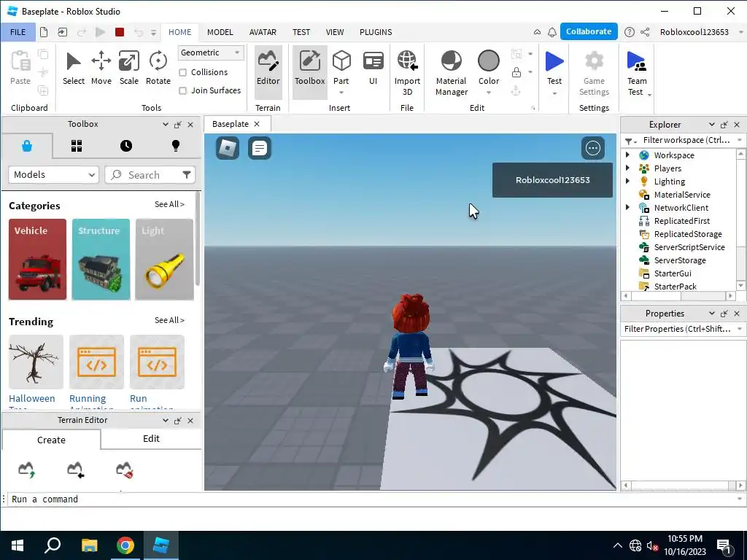Click the notifications bell icon

pyautogui.click(x=551, y=32)
